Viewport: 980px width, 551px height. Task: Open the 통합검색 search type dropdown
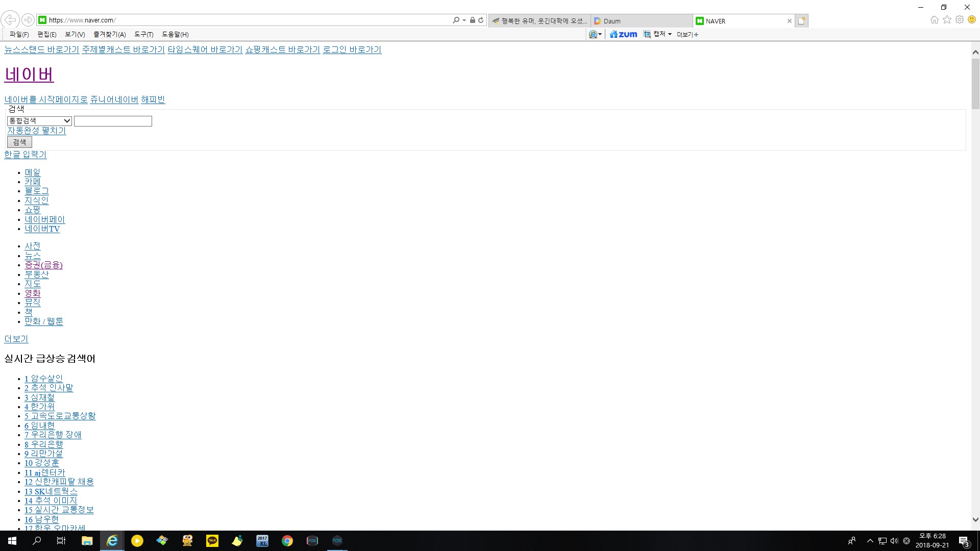39,121
